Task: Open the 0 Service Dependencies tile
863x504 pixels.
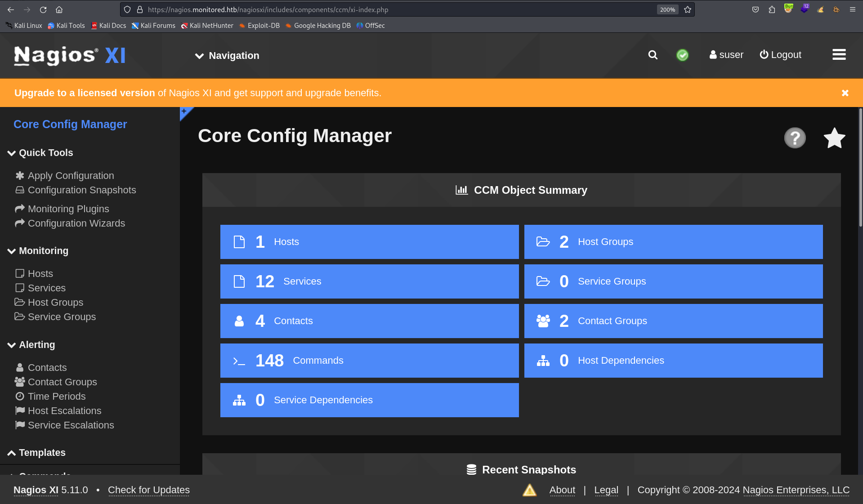Action: (369, 400)
